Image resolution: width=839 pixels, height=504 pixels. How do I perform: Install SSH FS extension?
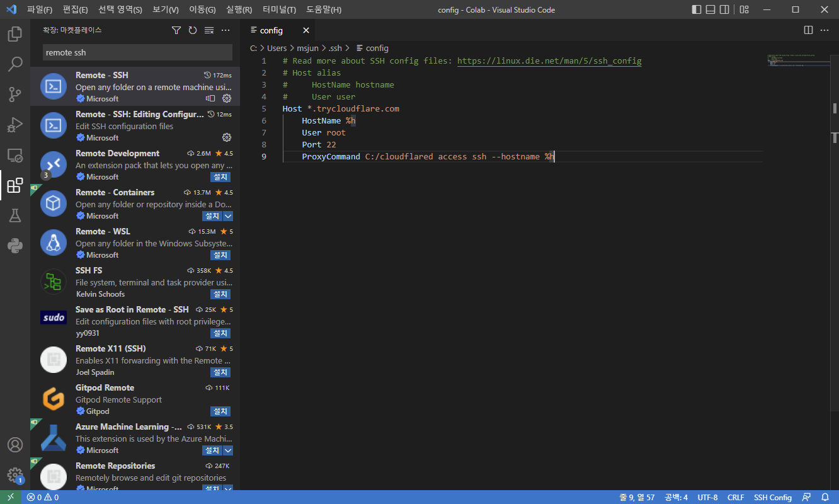[220, 294]
